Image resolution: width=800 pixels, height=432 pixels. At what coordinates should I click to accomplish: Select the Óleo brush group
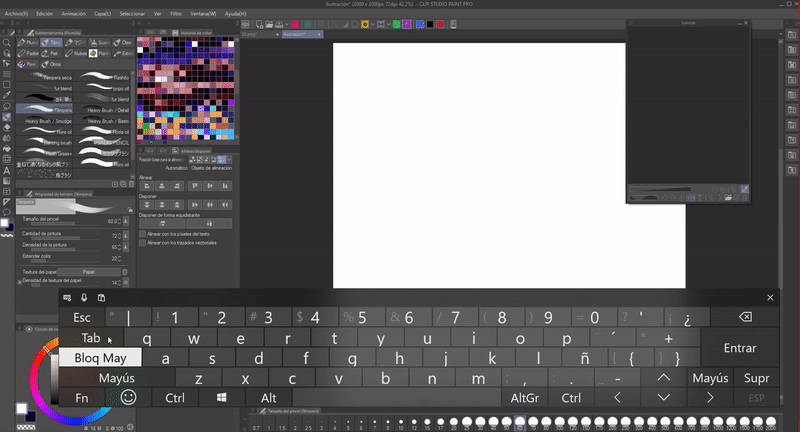tap(122, 43)
